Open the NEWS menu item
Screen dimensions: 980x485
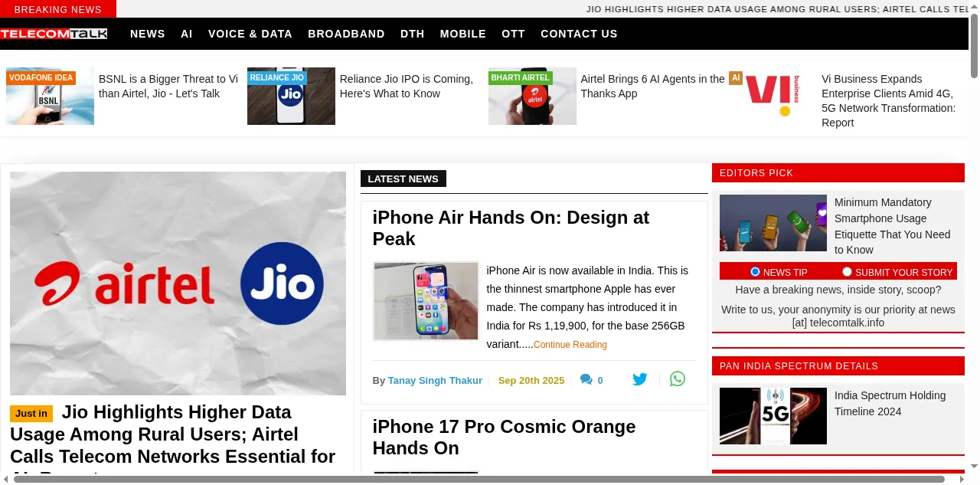tap(148, 34)
